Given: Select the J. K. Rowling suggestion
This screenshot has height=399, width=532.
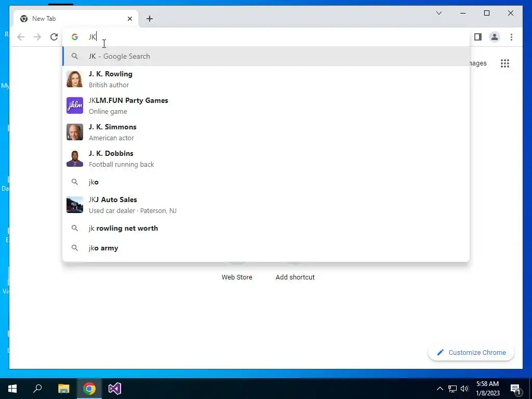Looking at the screenshot, I should pos(266,79).
